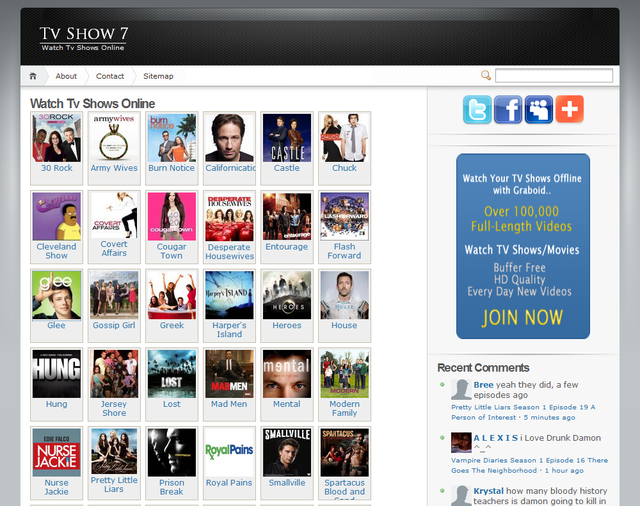Open commenter name Bree link
The image size is (640, 506).
pyautogui.click(x=484, y=384)
